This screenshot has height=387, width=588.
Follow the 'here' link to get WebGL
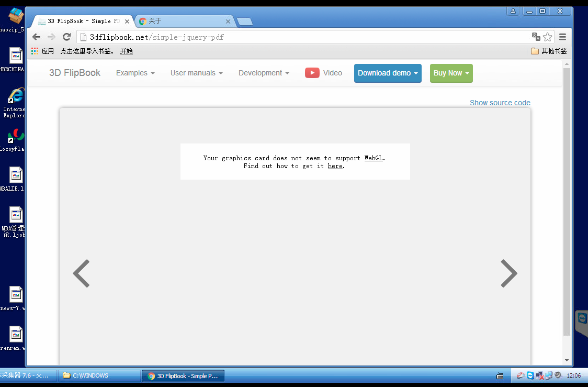pyautogui.click(x=335, y=166)
